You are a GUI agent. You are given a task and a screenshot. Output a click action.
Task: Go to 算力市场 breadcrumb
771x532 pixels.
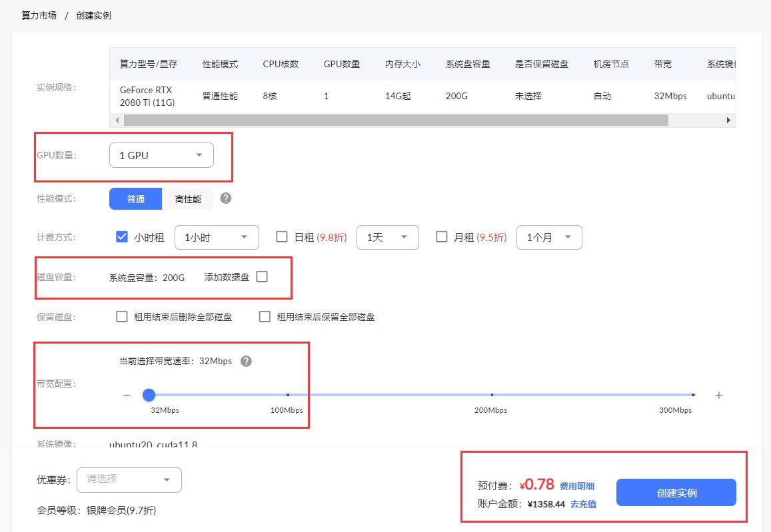point(39,16)
